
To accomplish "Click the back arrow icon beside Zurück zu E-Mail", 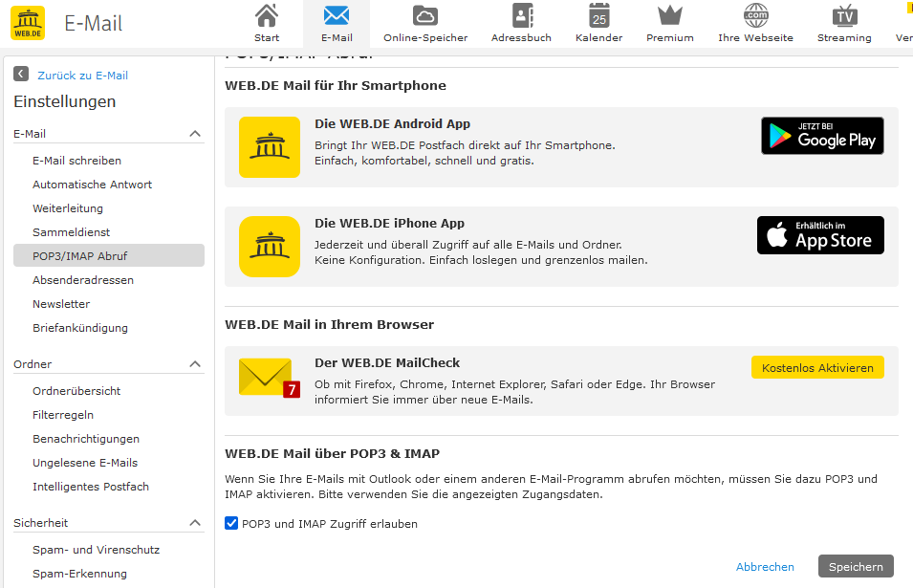I will point(21,74).
